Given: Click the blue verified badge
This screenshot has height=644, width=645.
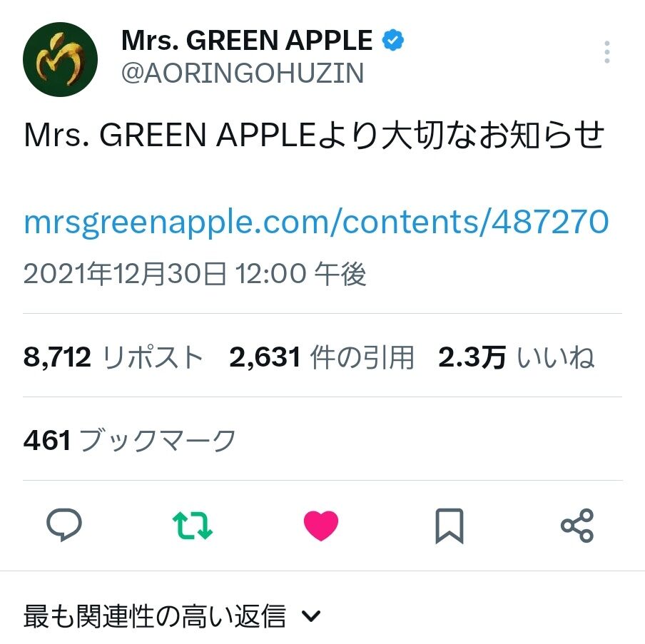Looking at the screenshot, I should (393, 40).
